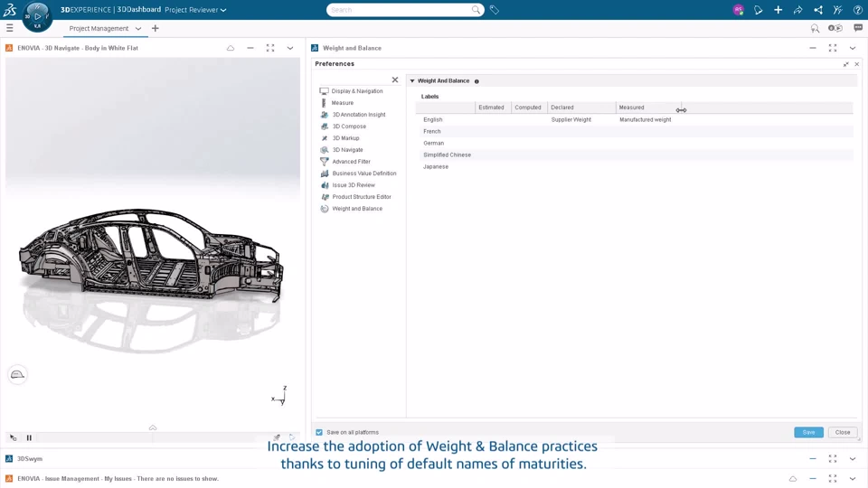Open the tag icon beside search
The height and width of the screenshot is (488, 868).
click(495, 9)
